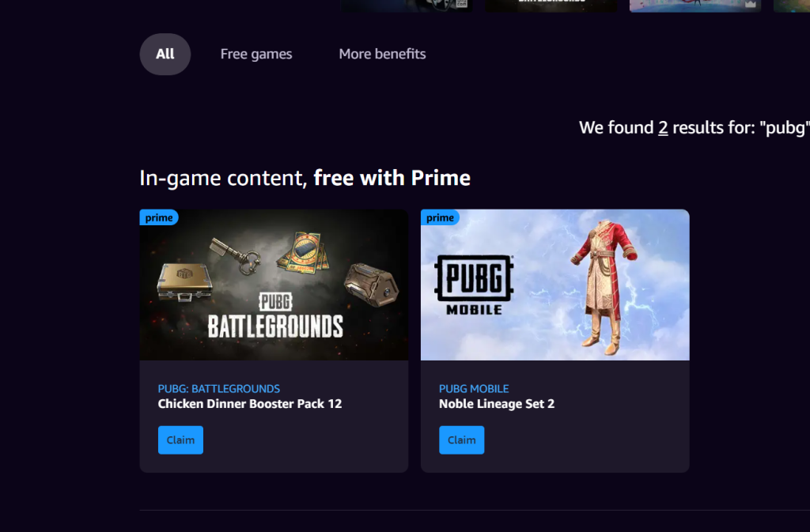
Task: Click the coupon tickets in the Battlegrounds artwork
Action: (305, 253)
